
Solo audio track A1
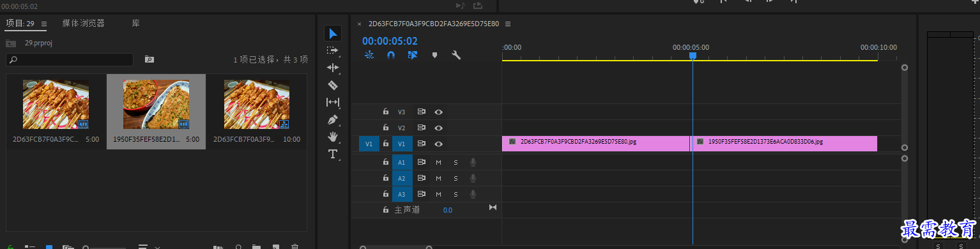coord(456,162)
